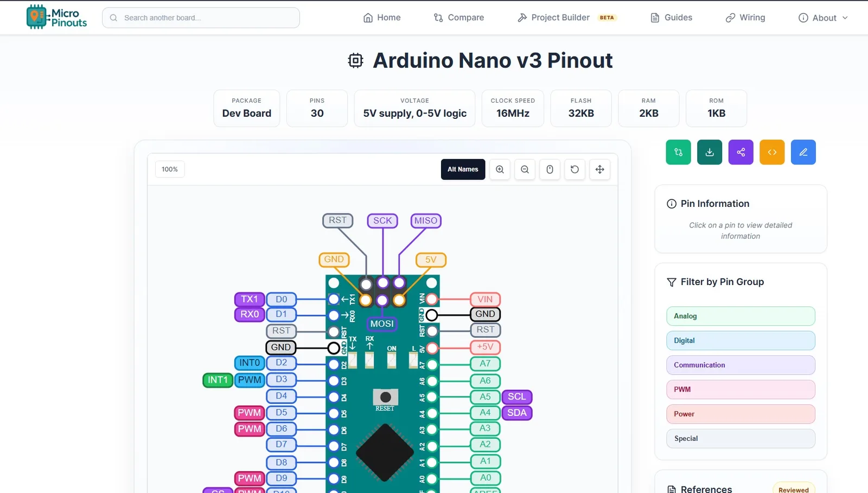Open the Compare page in navigation
This screenshot has height=493, width=868.
459,18
